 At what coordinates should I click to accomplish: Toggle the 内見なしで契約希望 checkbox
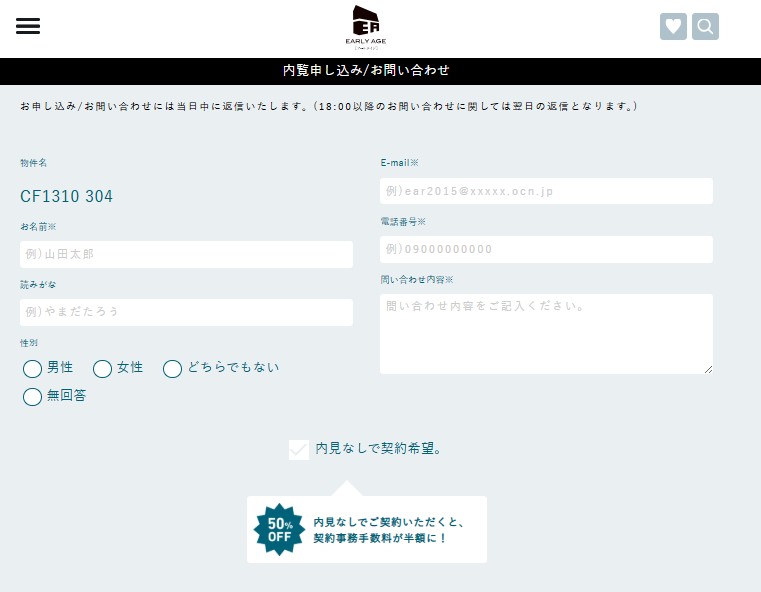[x=298, y=450]
